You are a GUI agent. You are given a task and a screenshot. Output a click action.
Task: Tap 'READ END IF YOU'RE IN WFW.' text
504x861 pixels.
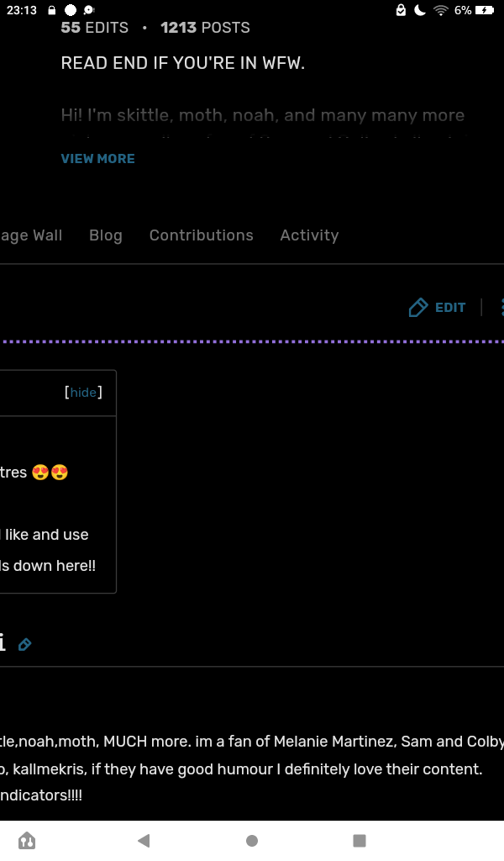[182, 63]
